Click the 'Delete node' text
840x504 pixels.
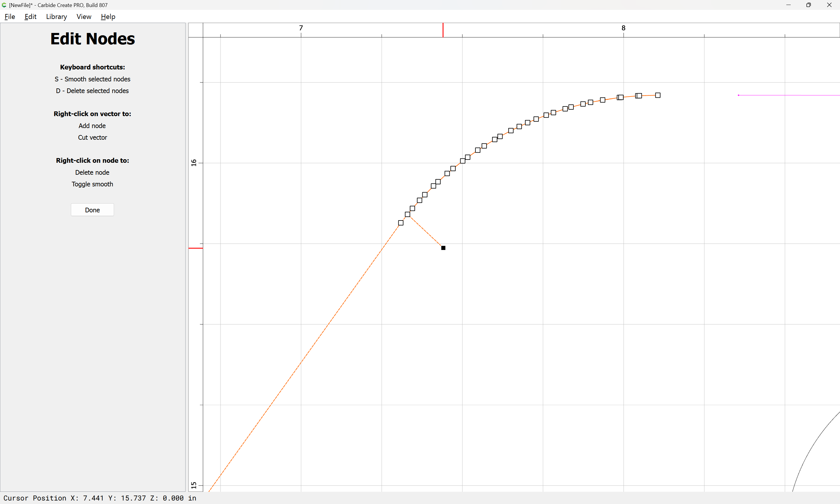click(92, 173)
